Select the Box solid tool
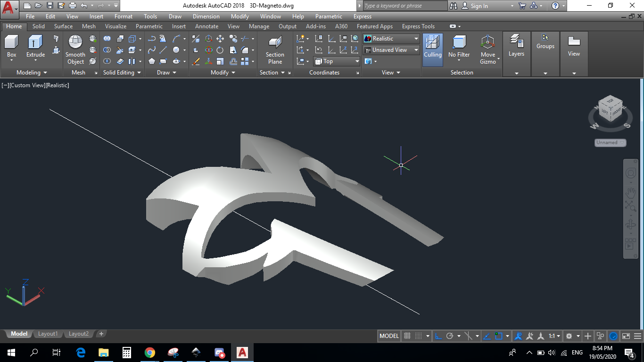 pos(11,46)
